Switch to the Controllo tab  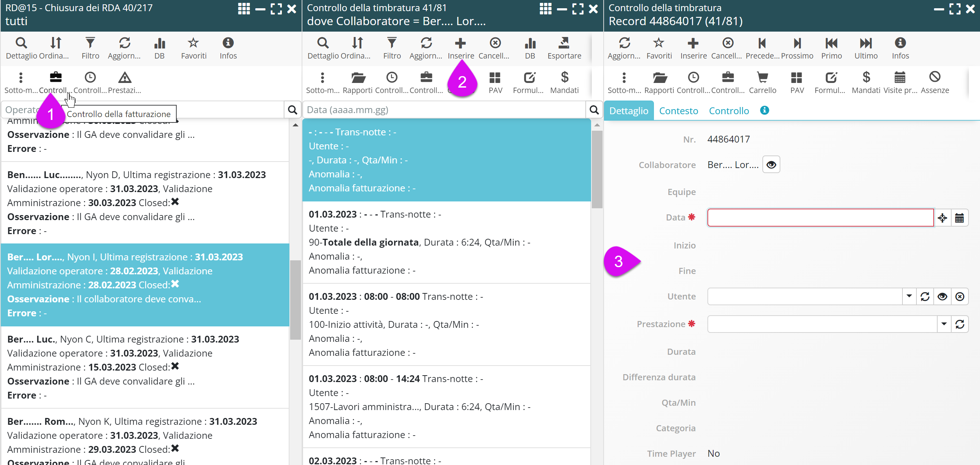tap(729, 111)
